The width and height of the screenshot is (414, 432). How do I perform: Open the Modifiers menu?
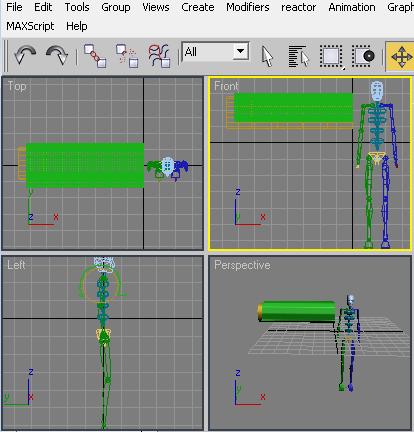coord(248,7)
